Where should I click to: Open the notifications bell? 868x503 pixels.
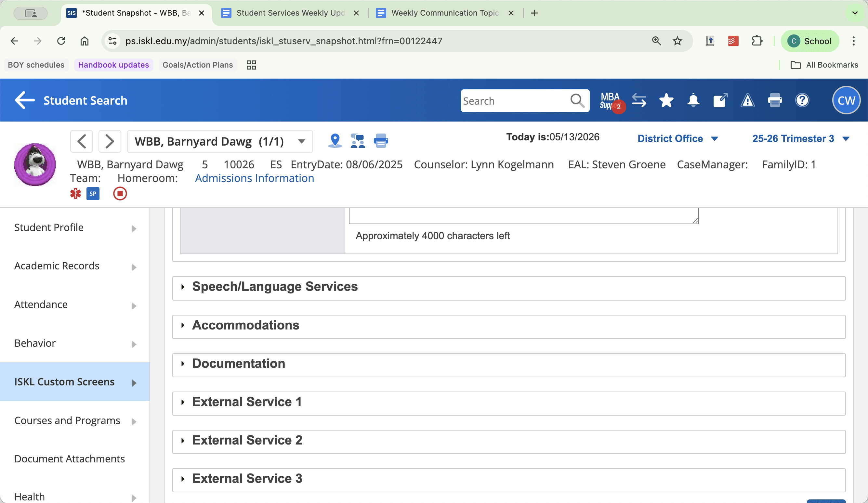click(693, 100)
